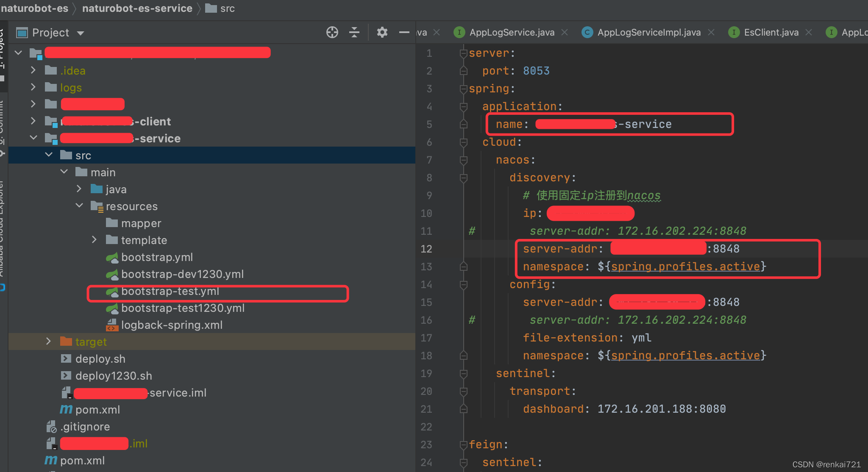Click the EsClient.java interface icon
The image size is (868, 472).
tap(734, 32)
